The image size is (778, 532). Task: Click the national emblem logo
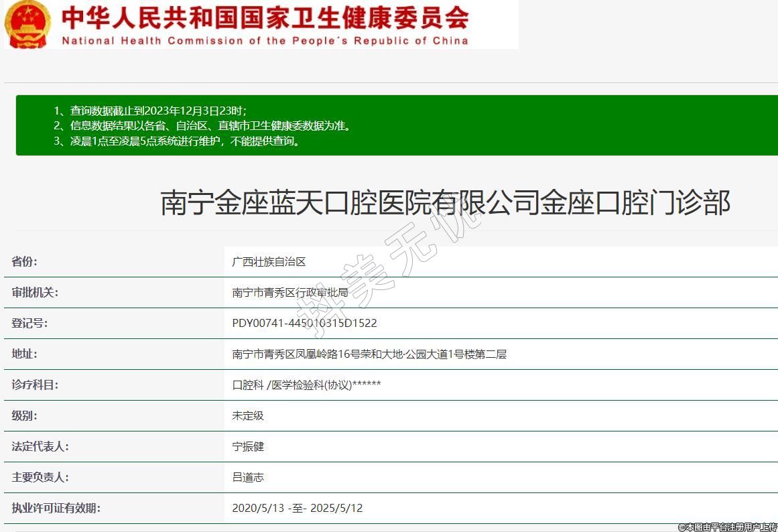pos(27,24)
